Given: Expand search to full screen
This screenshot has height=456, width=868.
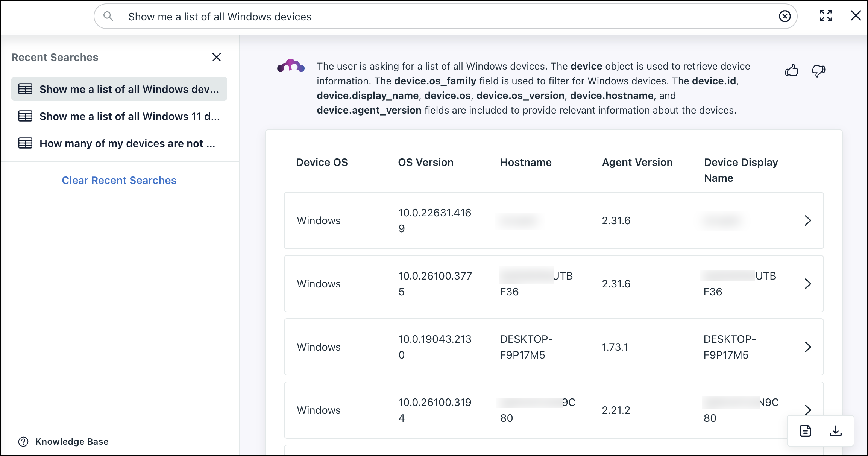Looking at the screenshot, I should (x=826, y=16).
